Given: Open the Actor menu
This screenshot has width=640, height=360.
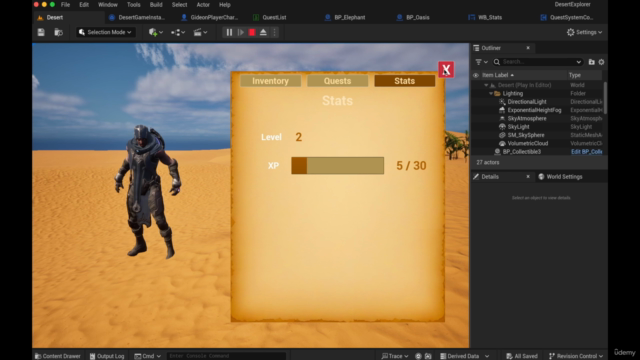Looking at the screenshot, I should click(203, 4).
